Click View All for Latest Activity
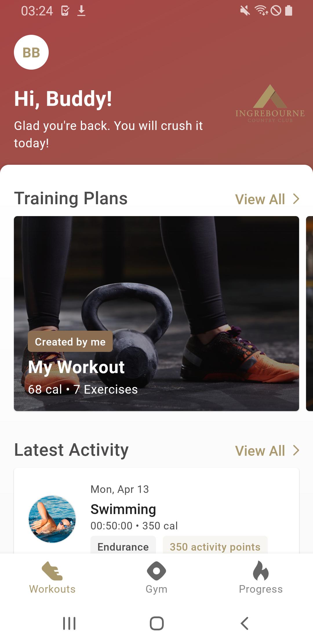313x644 pixels. pyautogui.click(x=260, y=451)
